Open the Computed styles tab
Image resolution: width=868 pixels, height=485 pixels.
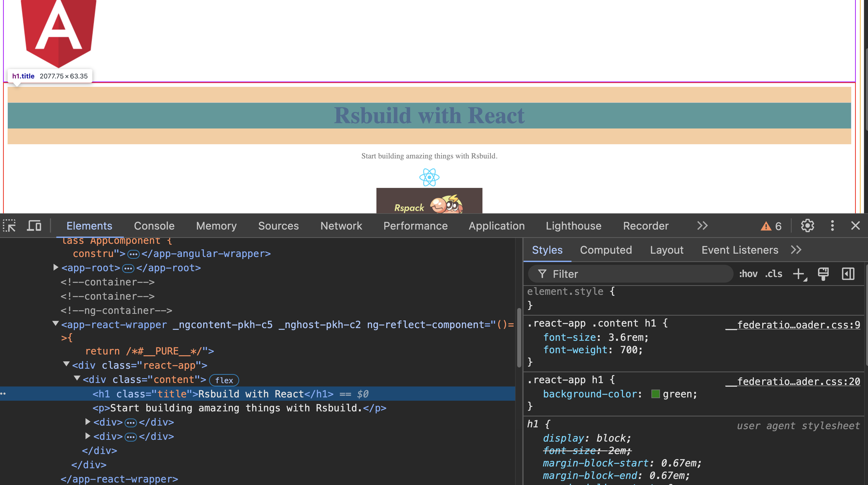(606, 250)
